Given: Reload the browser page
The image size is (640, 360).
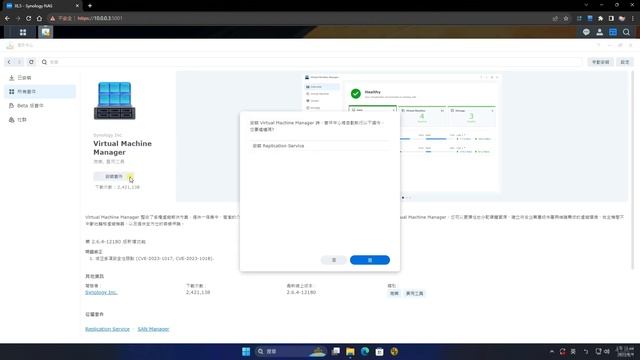Looking at the screenshot, I should [x=28, y=18].
